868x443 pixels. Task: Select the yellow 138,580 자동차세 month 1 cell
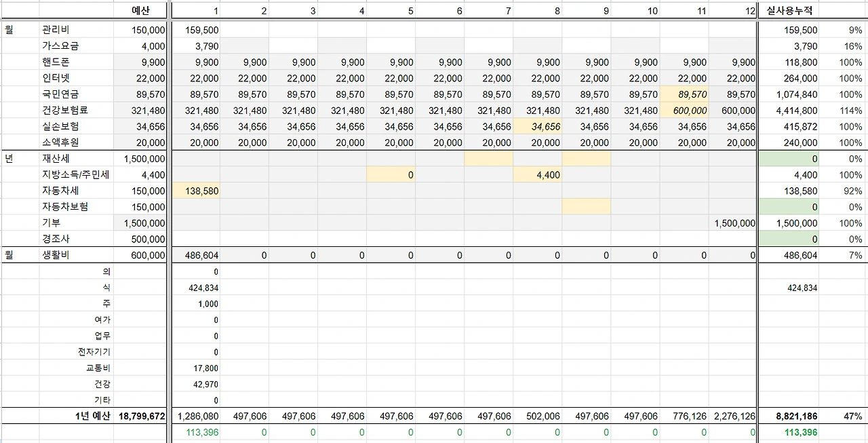point(196,191)
